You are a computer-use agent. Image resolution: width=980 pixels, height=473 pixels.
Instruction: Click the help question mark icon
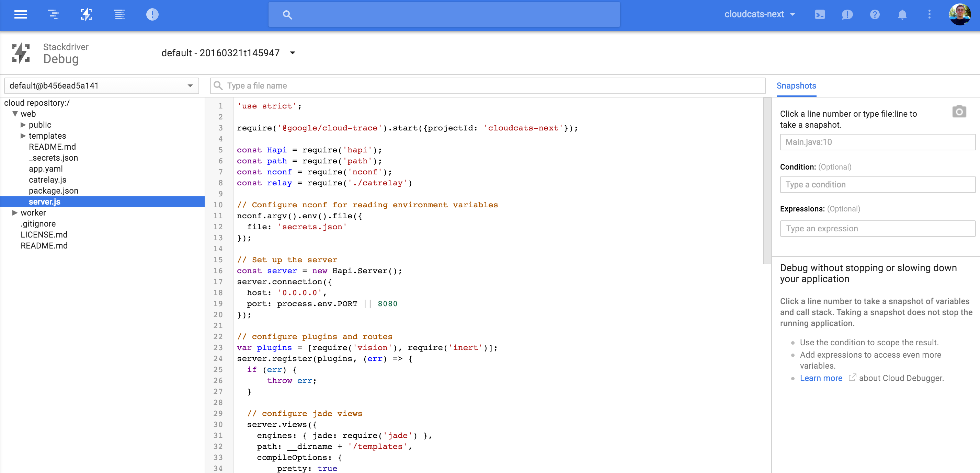pos(875,14)
